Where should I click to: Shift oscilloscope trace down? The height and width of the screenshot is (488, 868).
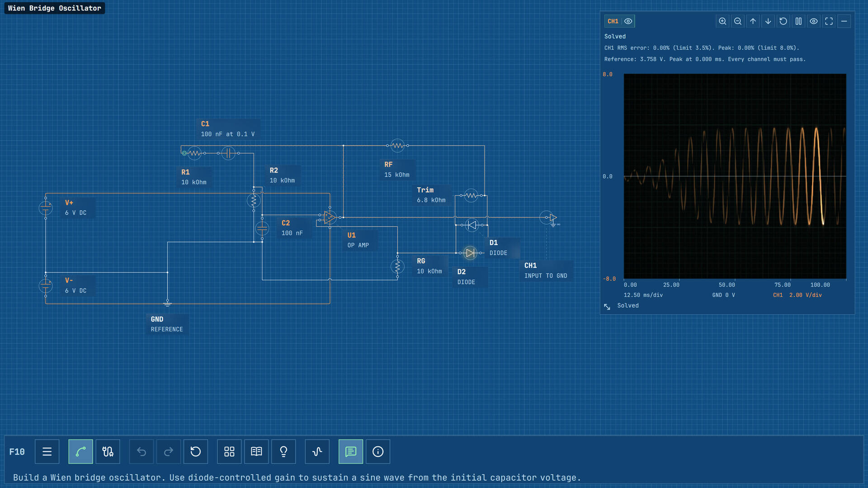(x=768, y=21)
